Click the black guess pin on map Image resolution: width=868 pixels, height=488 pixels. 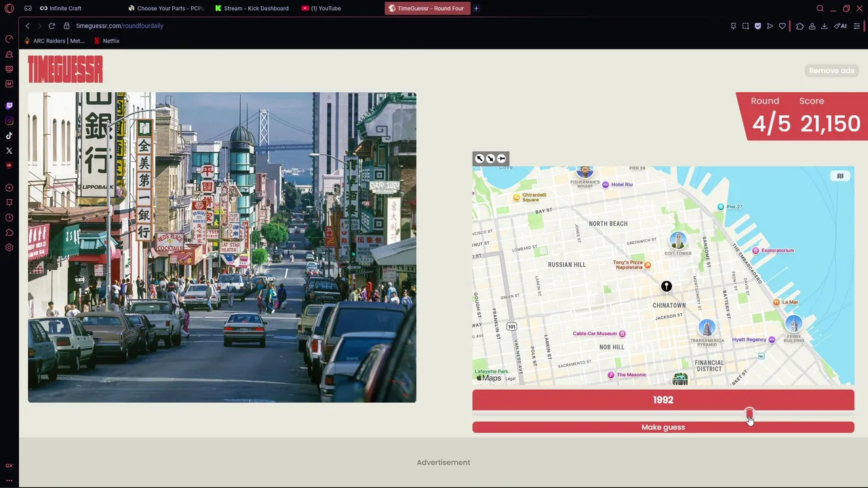[667, 287]
